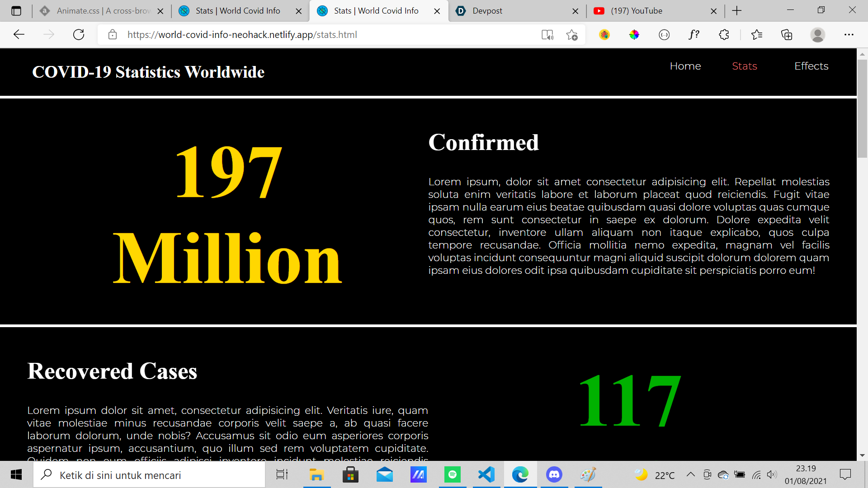The height and width of the screenshot is (488, 868).
Task: Add page to favorites star icon
Action: [572, 35]
